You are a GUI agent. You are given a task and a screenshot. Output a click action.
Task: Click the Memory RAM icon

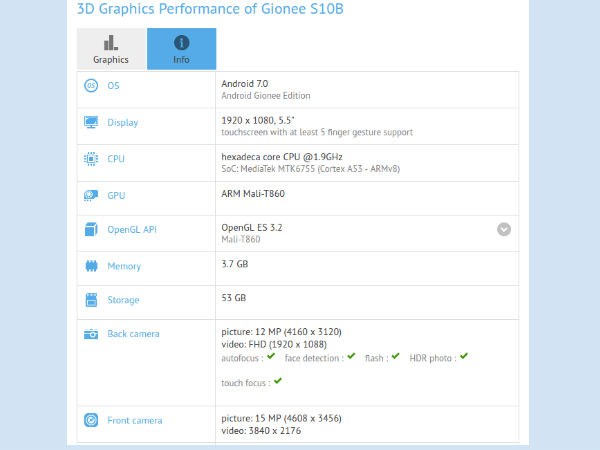click(91, 266)
